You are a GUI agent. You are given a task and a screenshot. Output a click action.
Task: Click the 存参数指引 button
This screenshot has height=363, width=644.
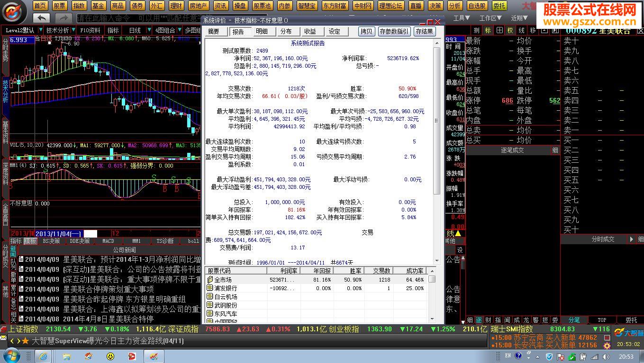pyautogui.click(x=394, y=32)
